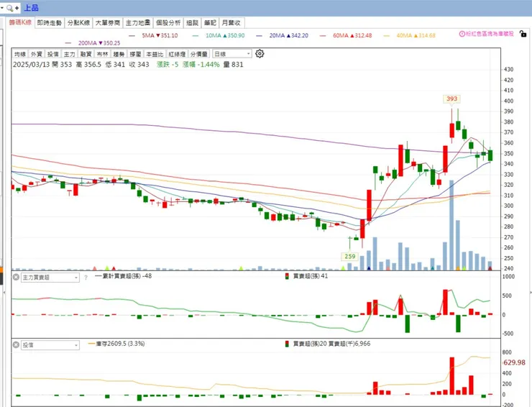Toggle the 趨勢 indicator
Image resolution: width=532 pixels, height=407 pixels.
click(x=119, y=54)
